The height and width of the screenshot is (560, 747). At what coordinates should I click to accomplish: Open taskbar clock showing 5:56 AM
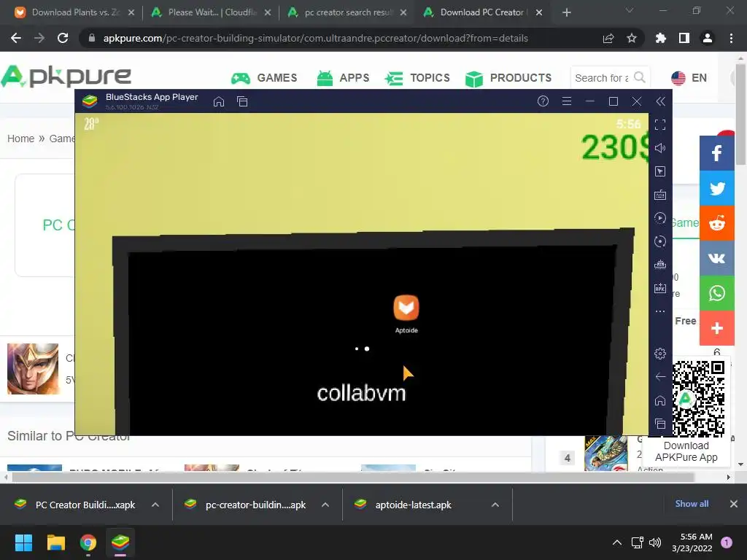click(692, 542)
